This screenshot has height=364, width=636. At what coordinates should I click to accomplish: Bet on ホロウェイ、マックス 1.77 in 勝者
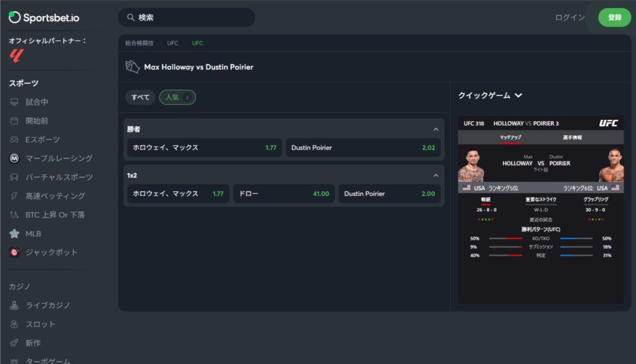click(204, 148)
